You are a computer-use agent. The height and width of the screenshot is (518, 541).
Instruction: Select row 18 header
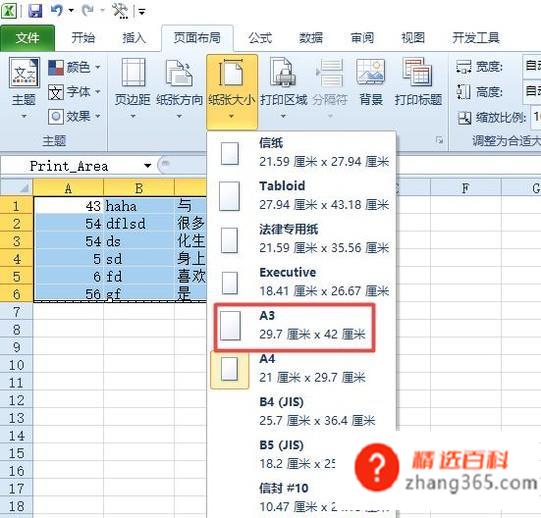click(17, 506)
